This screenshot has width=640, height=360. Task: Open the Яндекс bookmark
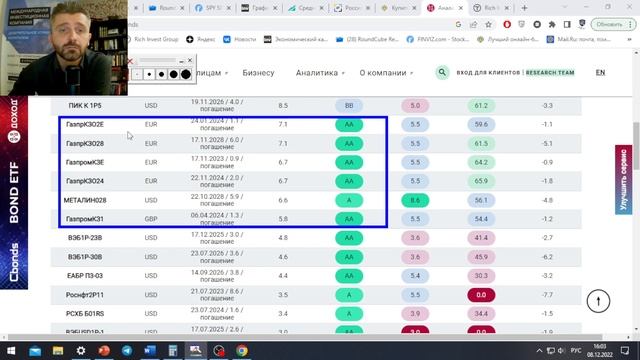201,39
